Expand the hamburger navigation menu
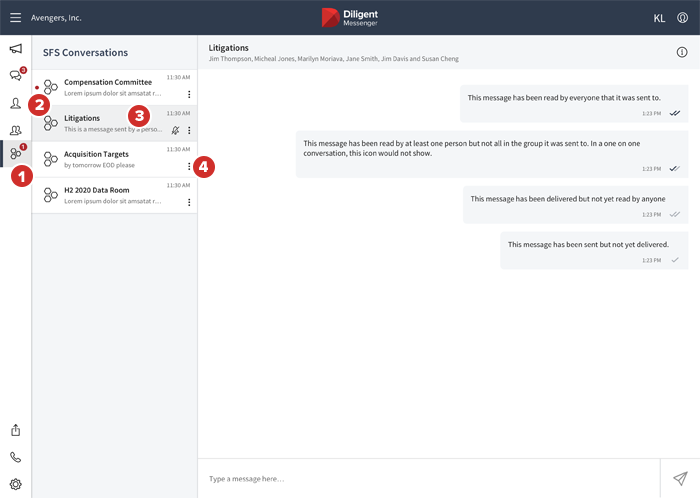Screen dimensions: 700x498 (x=16, y=18)
